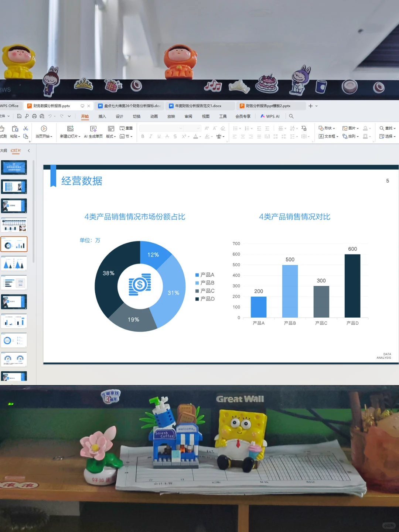Open the font color swatch picker
The height and width of the screenshot is (532, 399).
196,136
